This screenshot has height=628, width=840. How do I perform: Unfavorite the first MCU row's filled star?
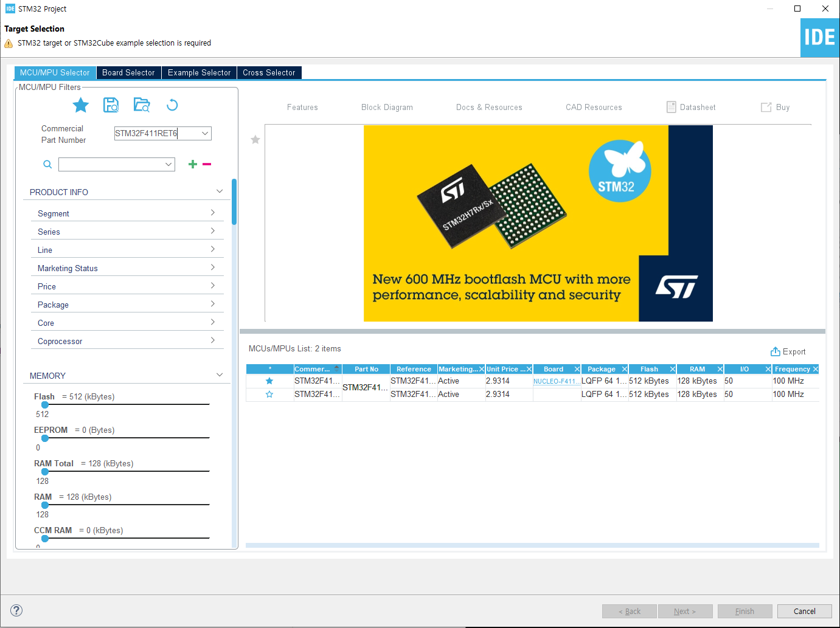269,381
